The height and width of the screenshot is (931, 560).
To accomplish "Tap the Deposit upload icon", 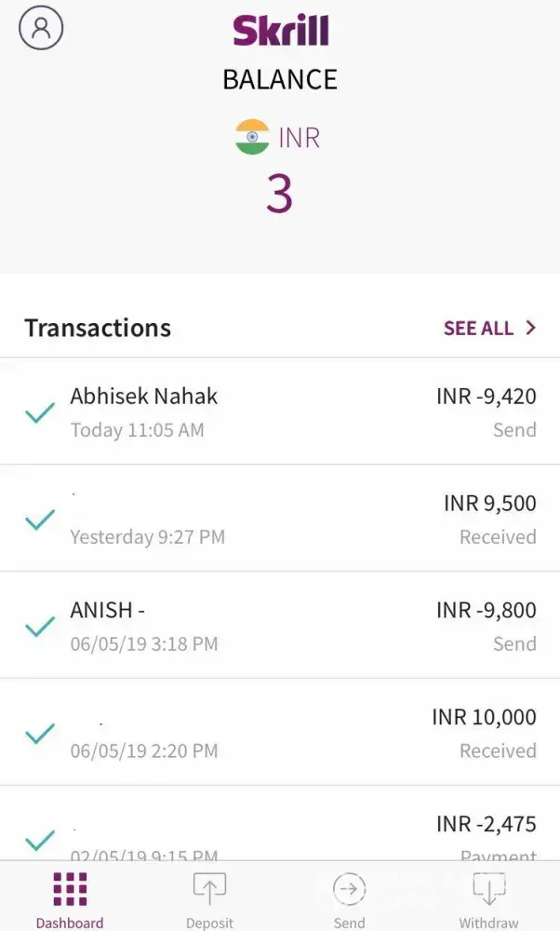I will coord(209,890).
